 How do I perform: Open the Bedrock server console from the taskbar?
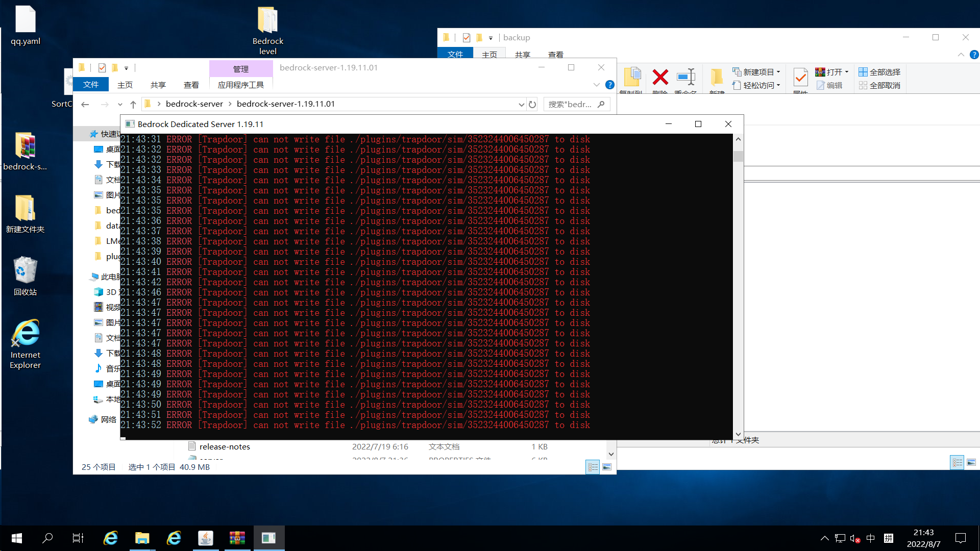pyautogui.click(x=268, y=538)
